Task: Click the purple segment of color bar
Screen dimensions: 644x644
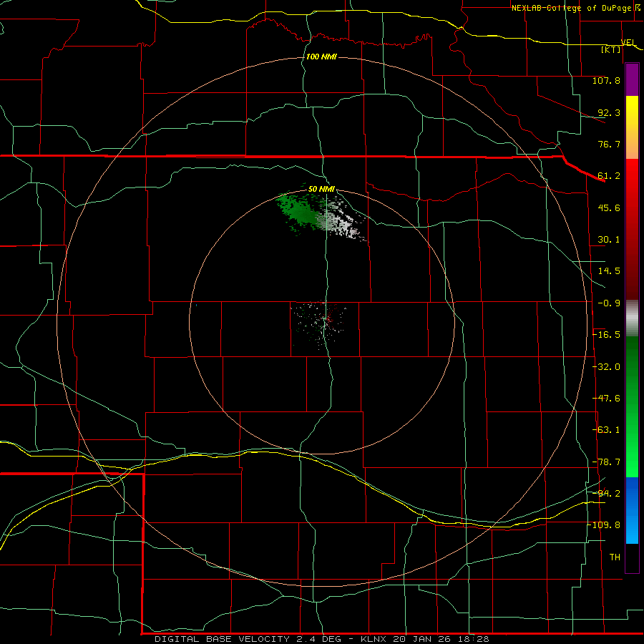Action: pyautogui.click(x=632, y=80)
